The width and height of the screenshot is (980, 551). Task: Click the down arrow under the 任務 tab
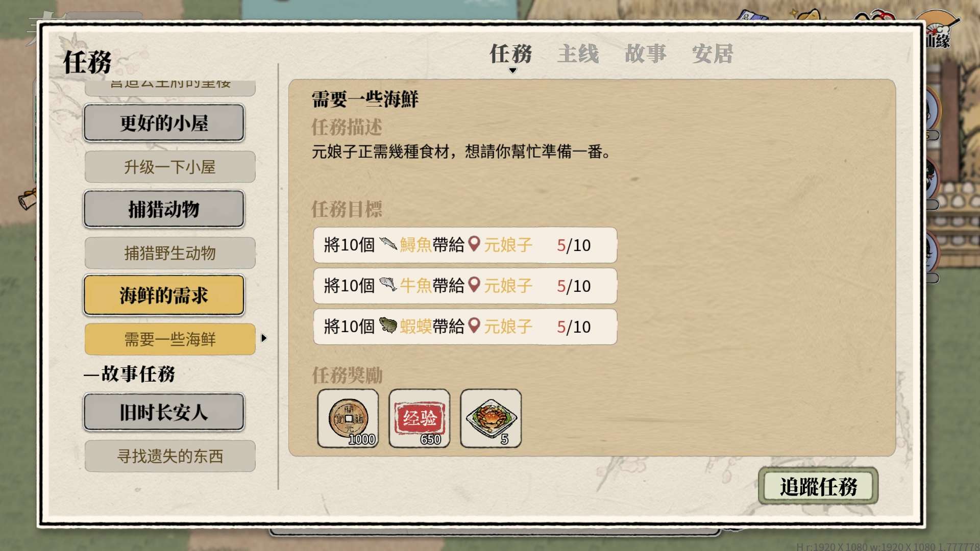(x=512, y=70)
